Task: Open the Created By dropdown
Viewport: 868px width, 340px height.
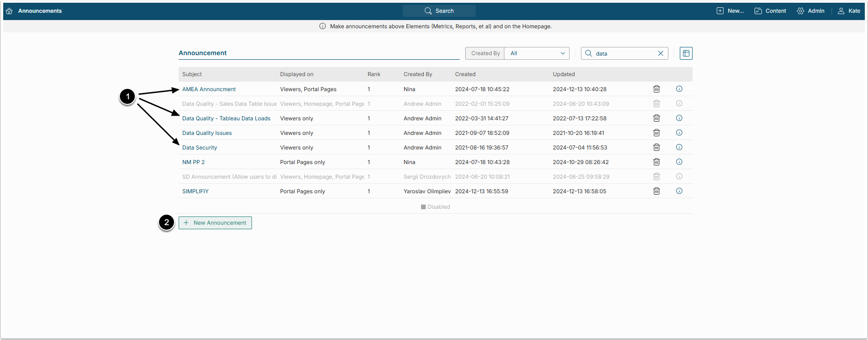Action: (x=537, y=53)
